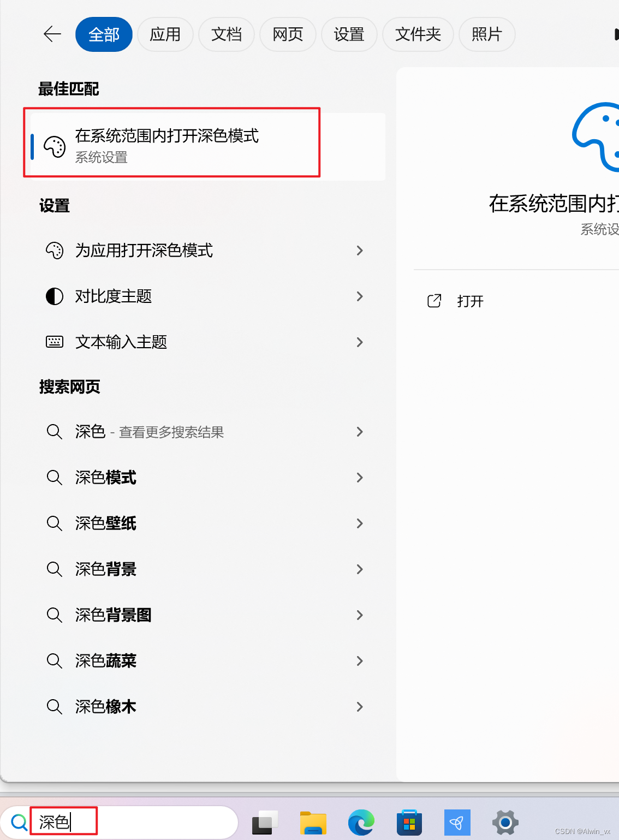Click the back arrow in search panel
Screen dimensions: 619x840
point(52,34)
